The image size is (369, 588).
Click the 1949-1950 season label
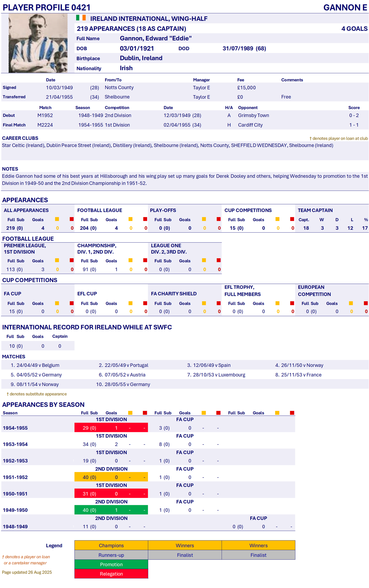tap(15, 510)
